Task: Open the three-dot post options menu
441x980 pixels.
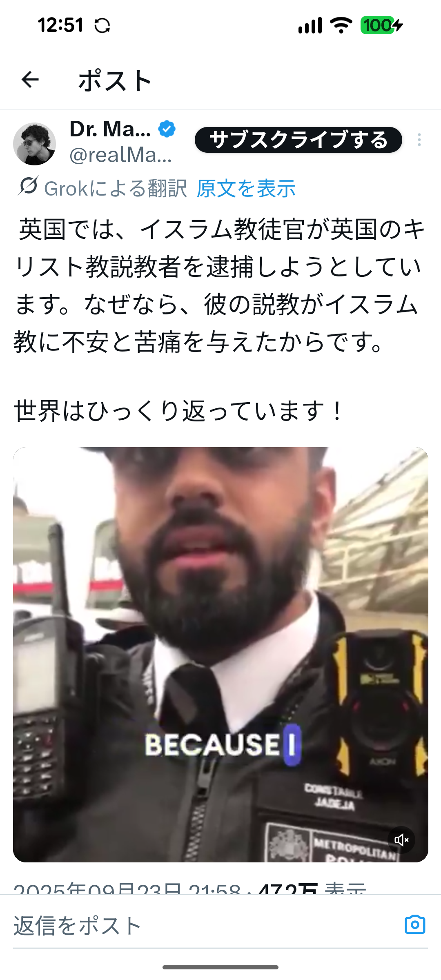Action: pos(419,140)
